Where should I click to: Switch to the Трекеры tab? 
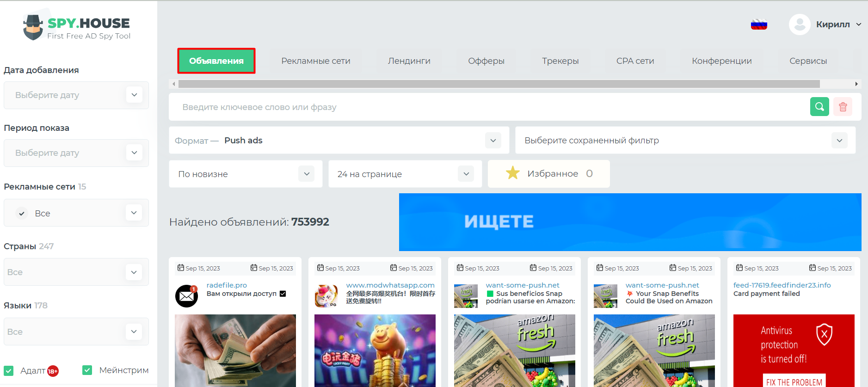560,61
